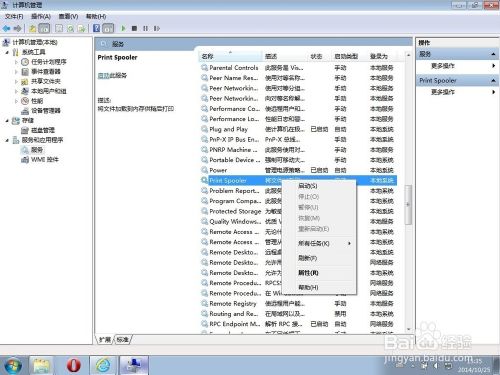Choose 帮助(H) at bottom of context menu
This screenshot has height=375, width=500.
click(x=319, y=287)
